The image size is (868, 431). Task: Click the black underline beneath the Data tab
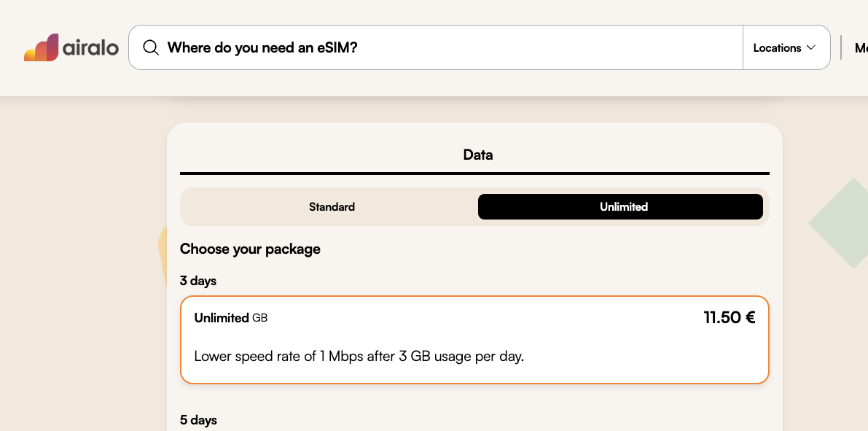click(474, 174)
